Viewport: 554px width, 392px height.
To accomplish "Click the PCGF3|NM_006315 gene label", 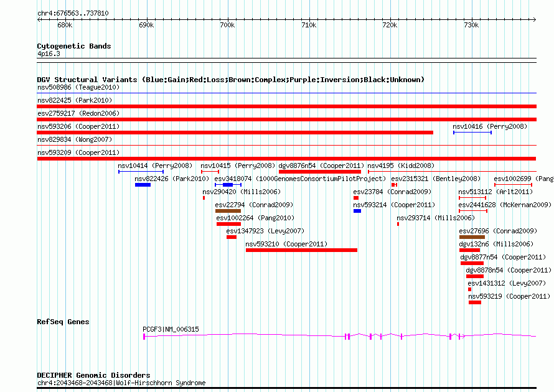I will [x=171, y=329].
